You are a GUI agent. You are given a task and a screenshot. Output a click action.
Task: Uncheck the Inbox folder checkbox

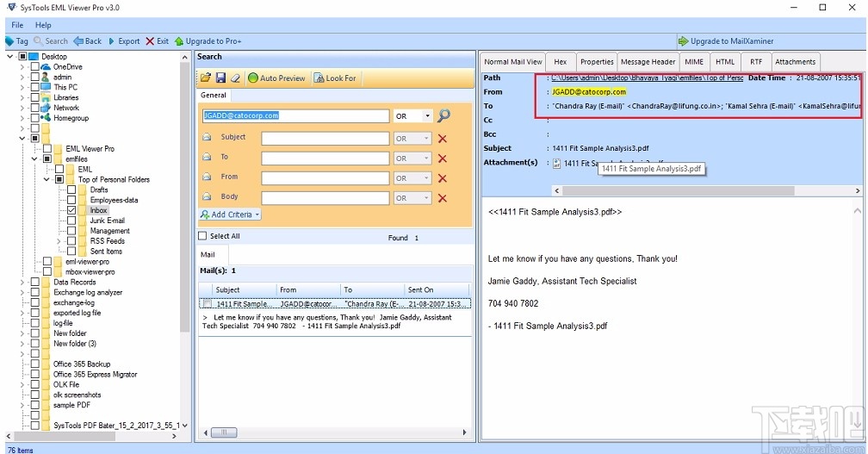[71, 210]
